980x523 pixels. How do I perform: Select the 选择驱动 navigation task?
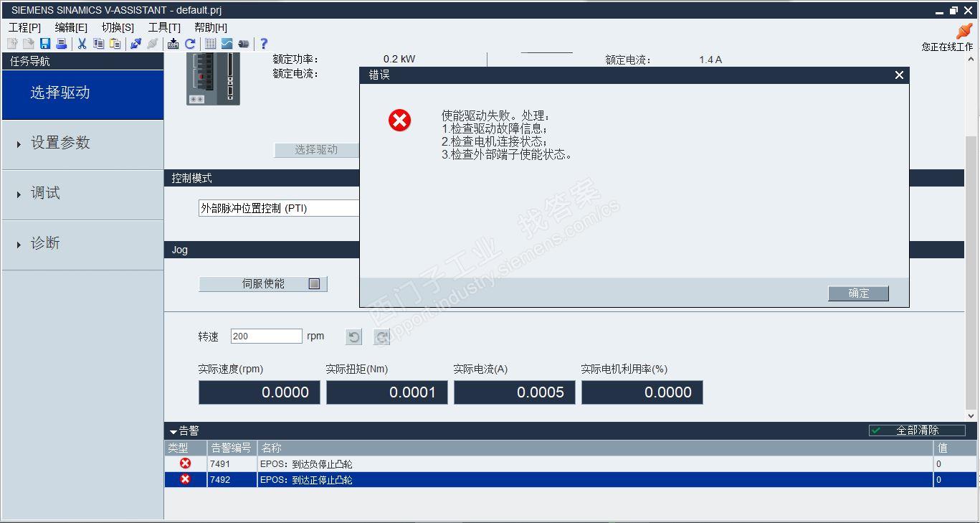83,94
